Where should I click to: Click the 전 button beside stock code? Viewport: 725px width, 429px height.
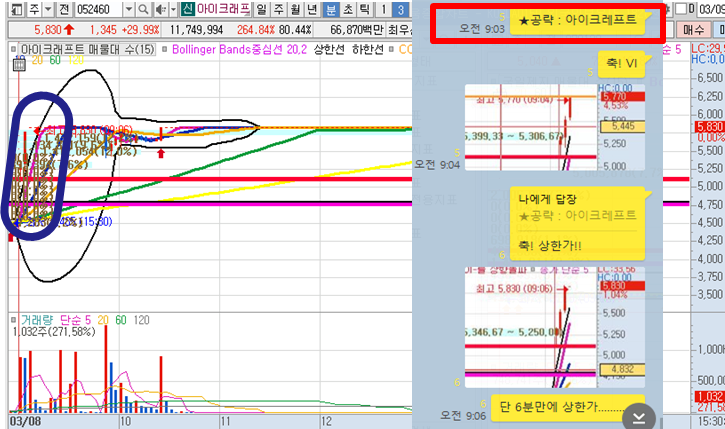tap(64, 9)
